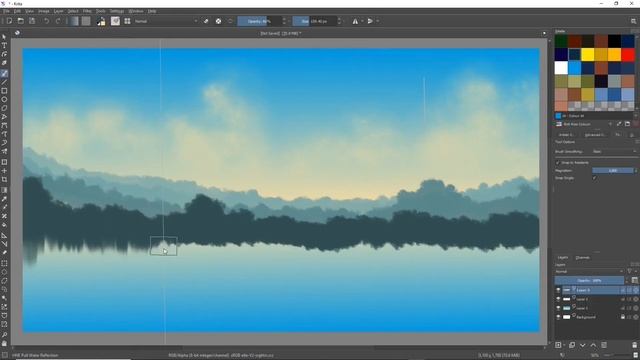Viewport: 640px width, 360px height.
Task: Select the Text tool
Action: (4, 45)
